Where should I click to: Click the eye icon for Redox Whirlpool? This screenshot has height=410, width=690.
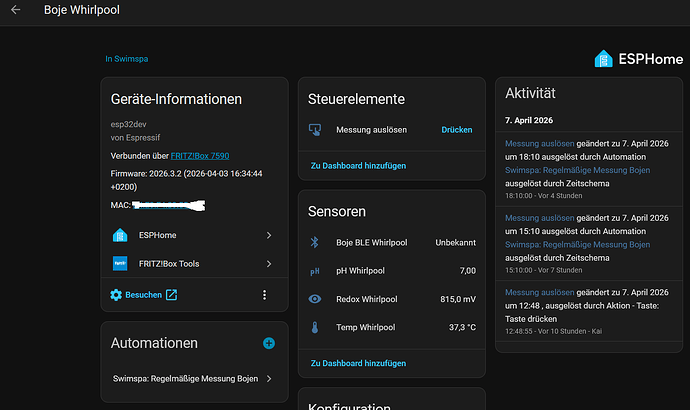315,298
